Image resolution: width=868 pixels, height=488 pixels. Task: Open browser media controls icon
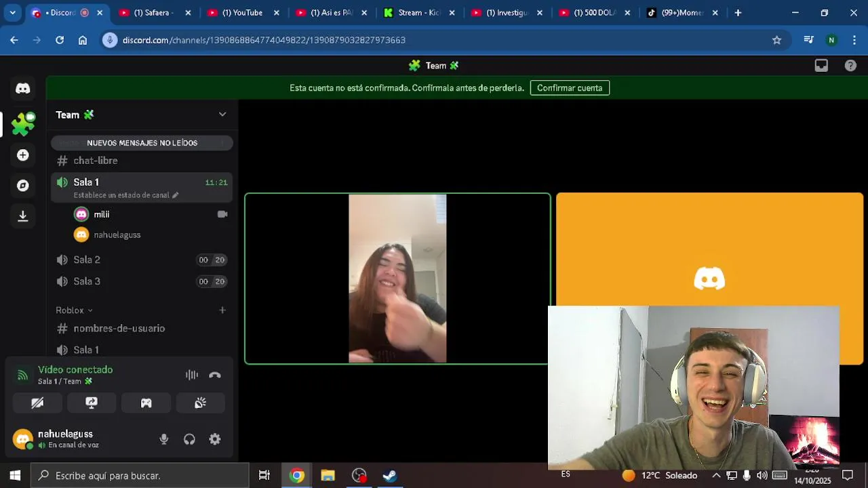click(808, 40)
